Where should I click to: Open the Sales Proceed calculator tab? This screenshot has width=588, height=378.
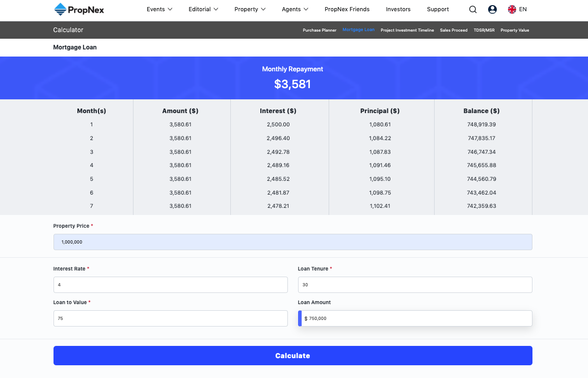[453, 30]
